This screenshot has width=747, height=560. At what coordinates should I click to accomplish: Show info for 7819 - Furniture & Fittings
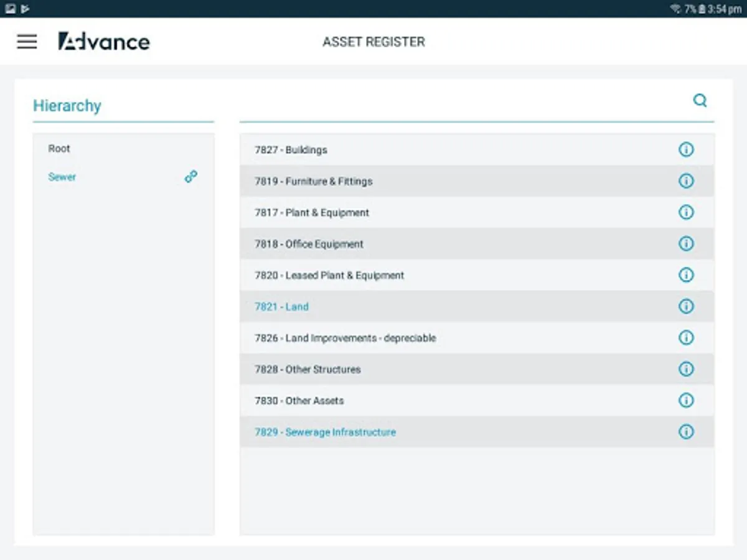pyautogui.click(x=686, y=181)
